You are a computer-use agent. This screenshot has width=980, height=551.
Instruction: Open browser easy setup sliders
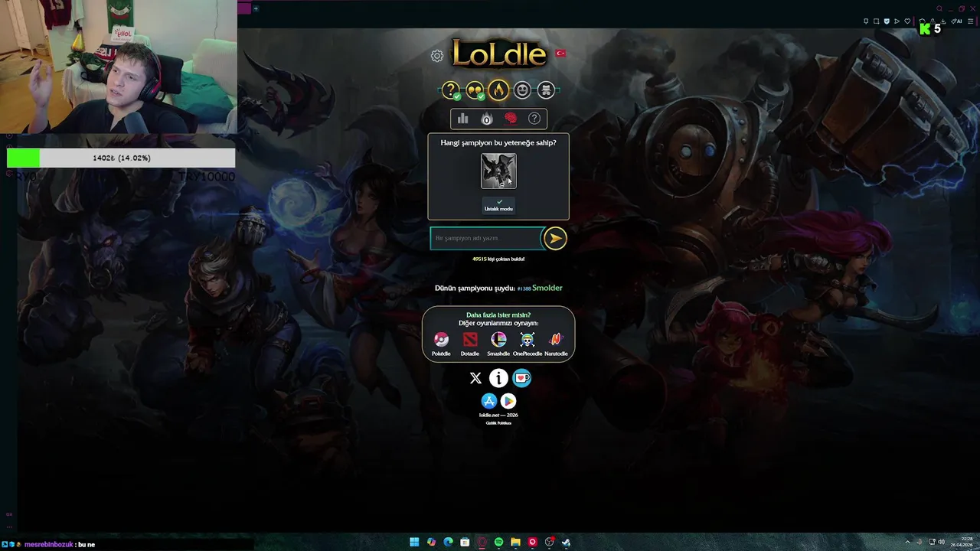click(x=970, y=21)
